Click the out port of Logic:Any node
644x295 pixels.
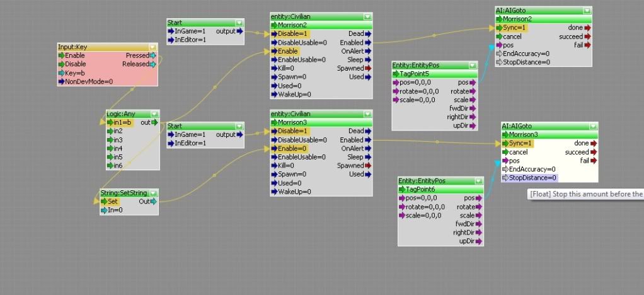coord(155,122)
